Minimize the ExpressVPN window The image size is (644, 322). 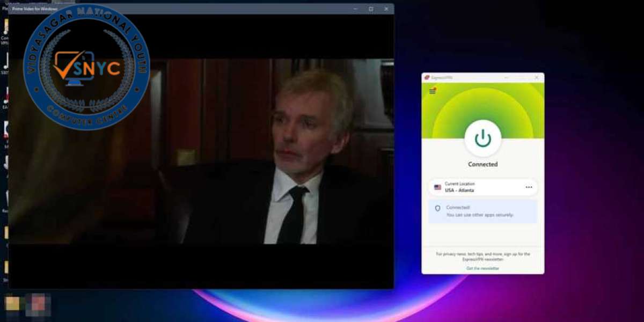[x=506, y=77]
